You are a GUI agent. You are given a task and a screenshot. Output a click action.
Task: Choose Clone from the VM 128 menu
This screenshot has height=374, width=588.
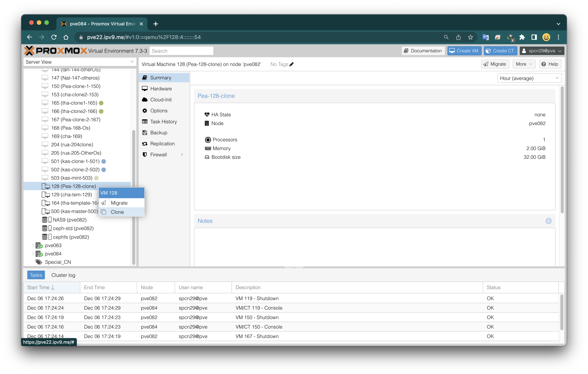pyautogui.click(x=121, y=212)
